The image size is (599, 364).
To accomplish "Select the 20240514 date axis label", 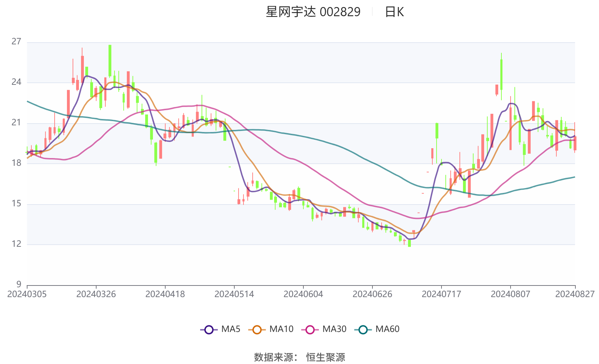I will pos(234,294).
